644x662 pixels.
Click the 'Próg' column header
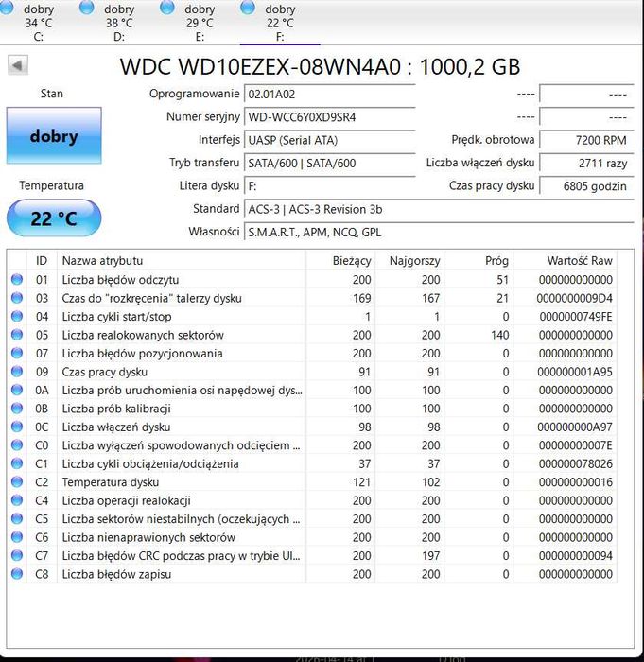click(x=479, y=260)
